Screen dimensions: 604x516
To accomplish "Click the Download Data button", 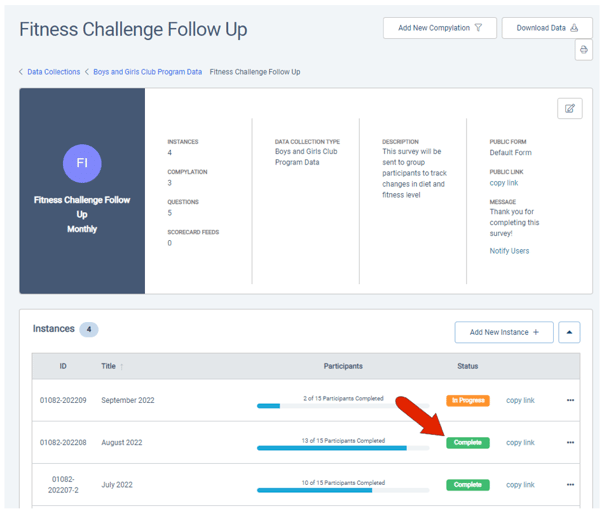I will 547,28.
